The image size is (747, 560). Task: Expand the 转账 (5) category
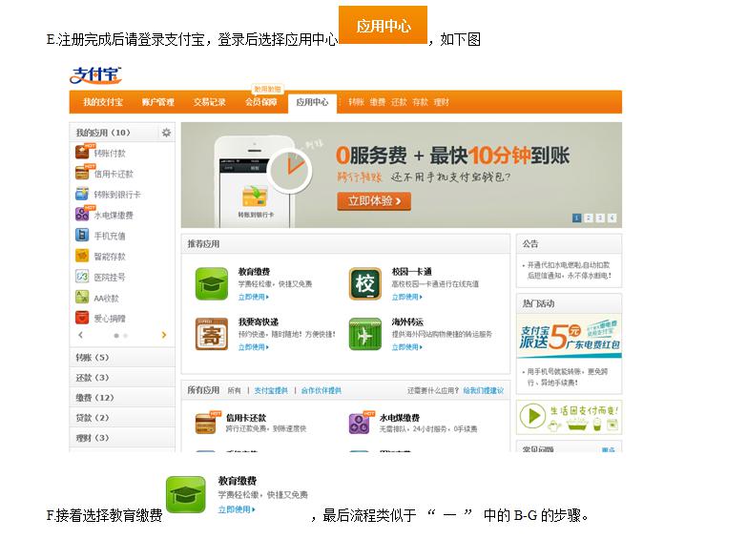point(93,358)
